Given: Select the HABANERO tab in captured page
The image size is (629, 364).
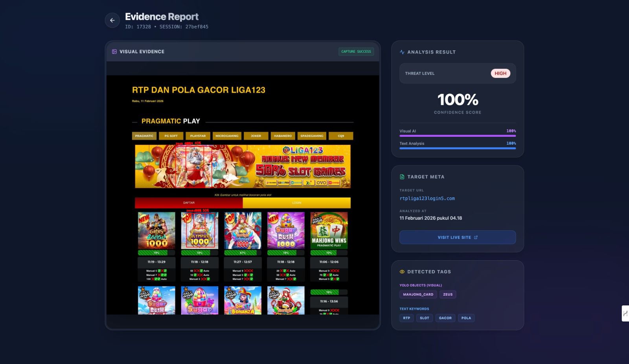Looking at the screenshot, I should pos(283,136).
